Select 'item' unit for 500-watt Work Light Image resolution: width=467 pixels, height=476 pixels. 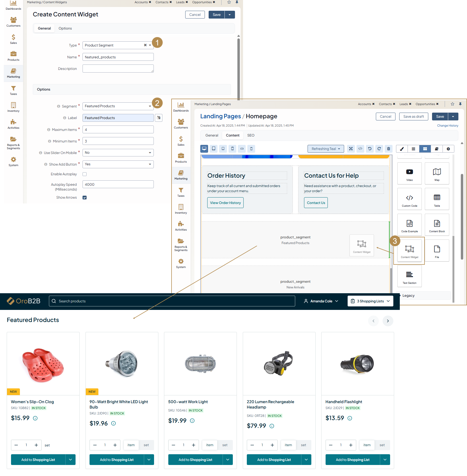tap(210, 445)
